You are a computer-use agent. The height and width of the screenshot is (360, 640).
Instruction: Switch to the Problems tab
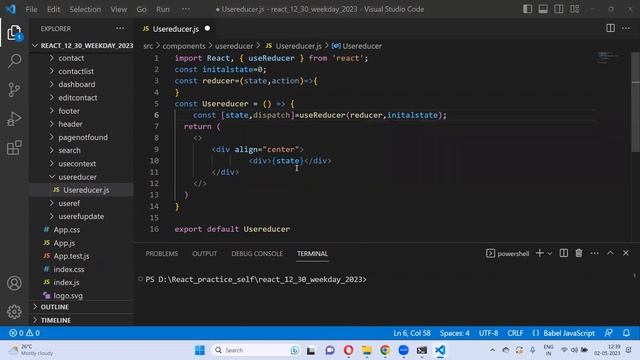tap(162, 253)
